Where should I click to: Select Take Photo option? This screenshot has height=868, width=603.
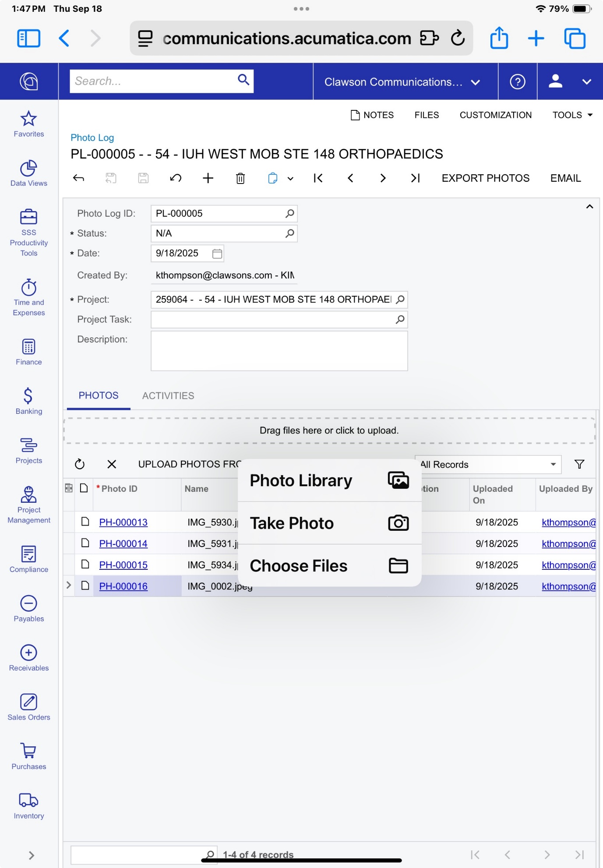[x=329, y=523]
